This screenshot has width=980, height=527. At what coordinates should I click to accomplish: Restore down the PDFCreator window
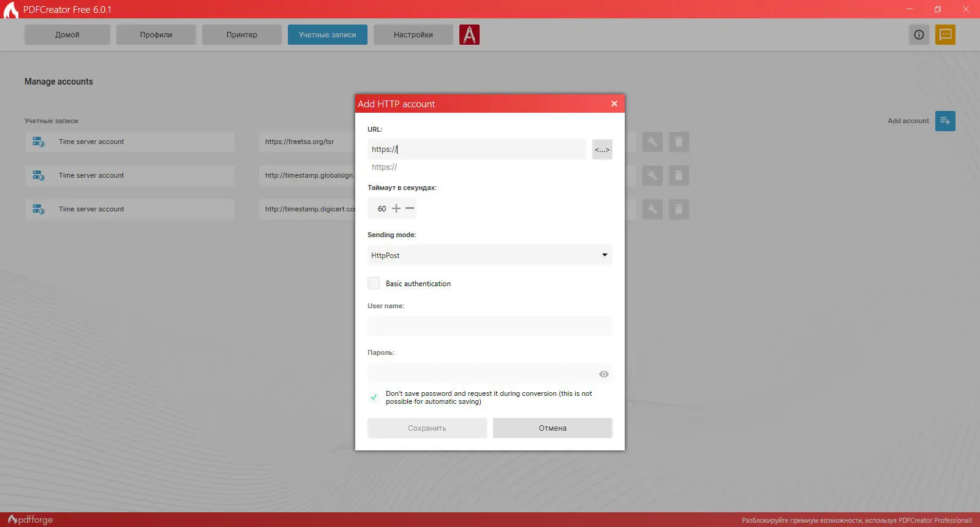coord(938,9)
